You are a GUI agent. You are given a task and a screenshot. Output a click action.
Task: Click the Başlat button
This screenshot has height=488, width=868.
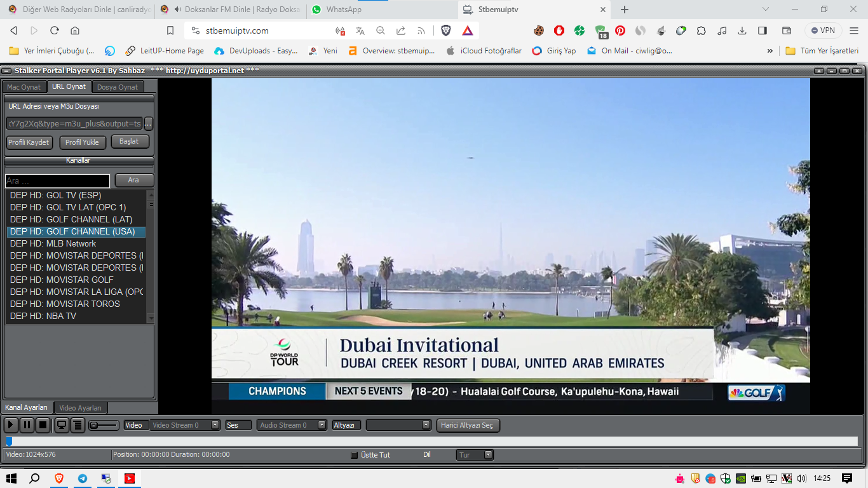coord(130,142)
